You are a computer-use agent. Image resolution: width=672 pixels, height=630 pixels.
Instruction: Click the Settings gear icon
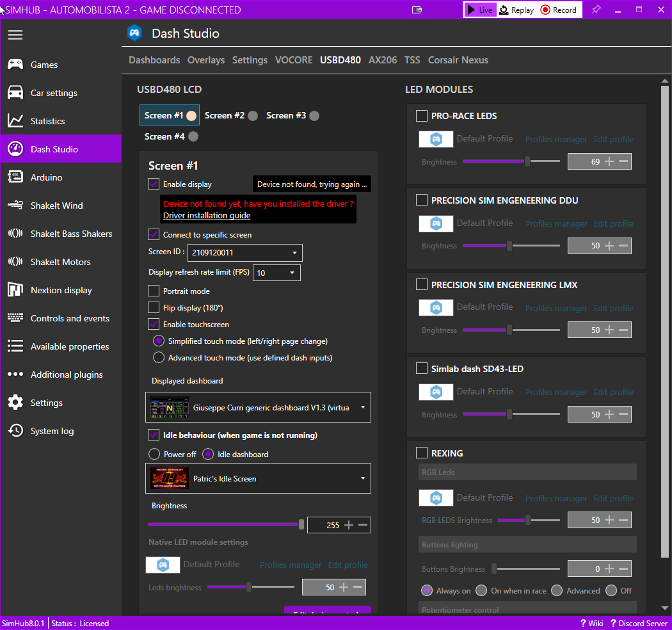15,402
